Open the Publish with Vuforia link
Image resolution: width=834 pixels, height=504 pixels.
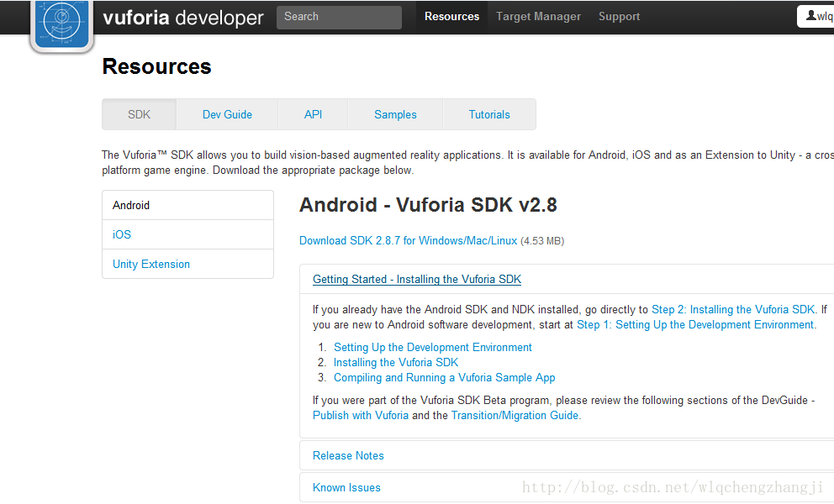pos(361,415)
